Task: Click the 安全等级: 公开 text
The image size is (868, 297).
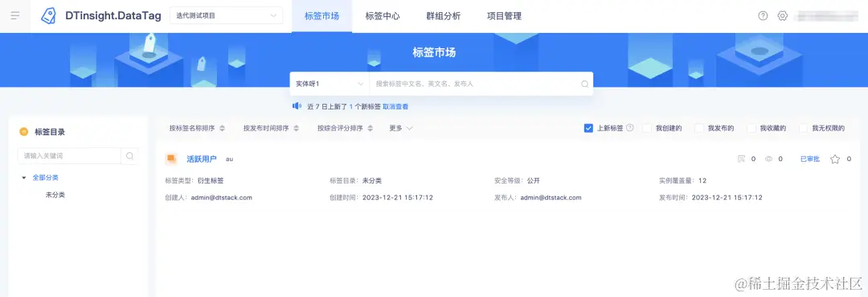Action: [517, 180]
